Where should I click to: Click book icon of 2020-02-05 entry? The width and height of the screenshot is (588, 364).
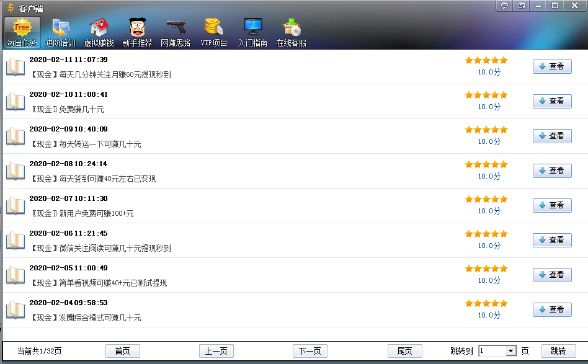(x=16, y=275)
